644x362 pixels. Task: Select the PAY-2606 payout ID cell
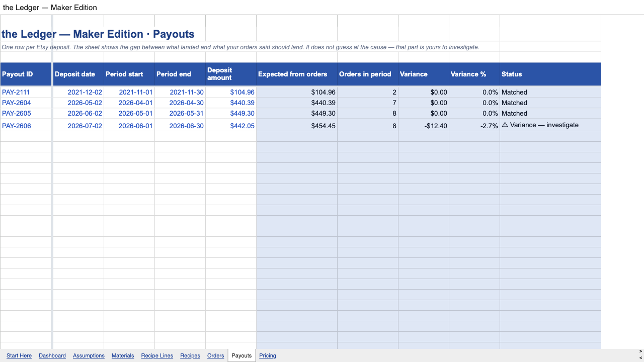(x=26, y=126)
